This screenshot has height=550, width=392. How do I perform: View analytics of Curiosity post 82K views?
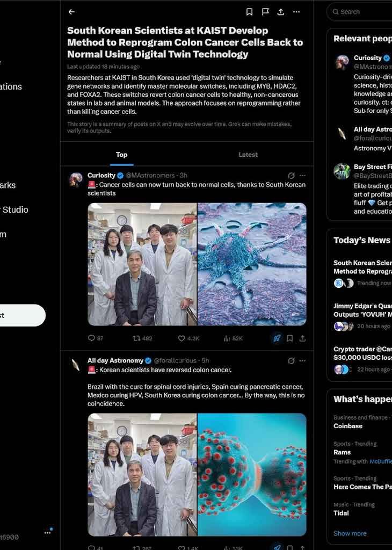[x=233, y=338]
